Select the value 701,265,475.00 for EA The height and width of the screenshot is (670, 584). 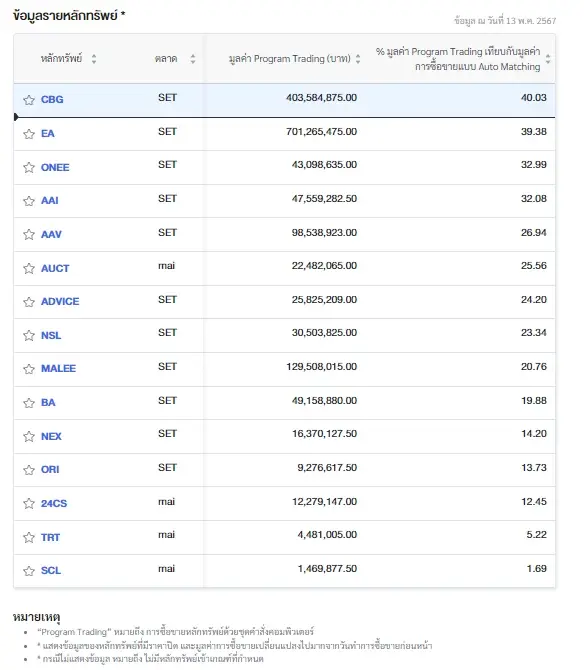click(321, 132)
